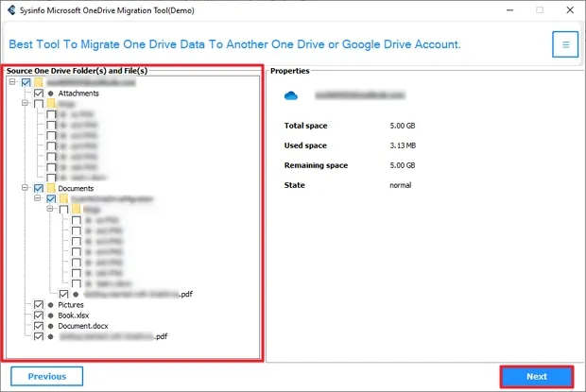Click the bullet icon beside Attachments

(50, 94)
